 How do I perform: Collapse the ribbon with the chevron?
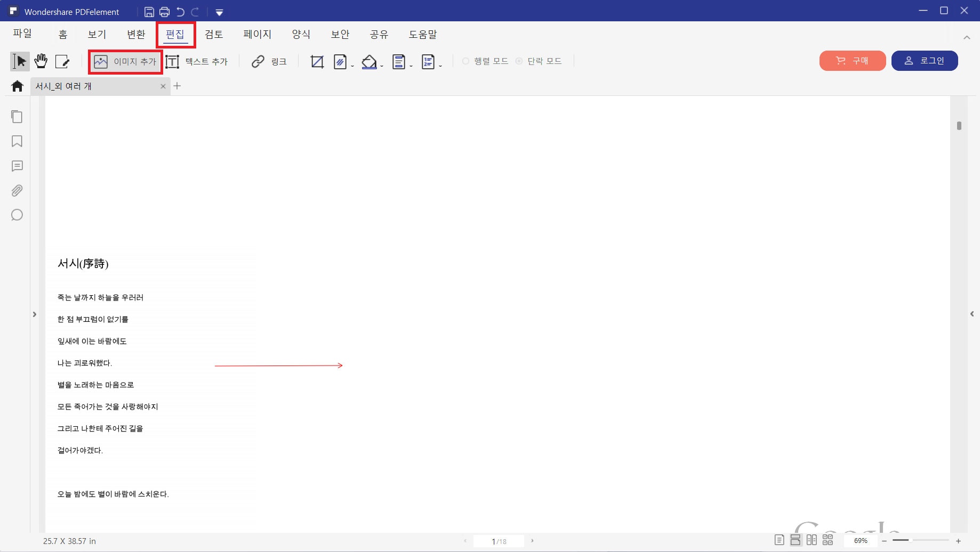tap(967, 37)
